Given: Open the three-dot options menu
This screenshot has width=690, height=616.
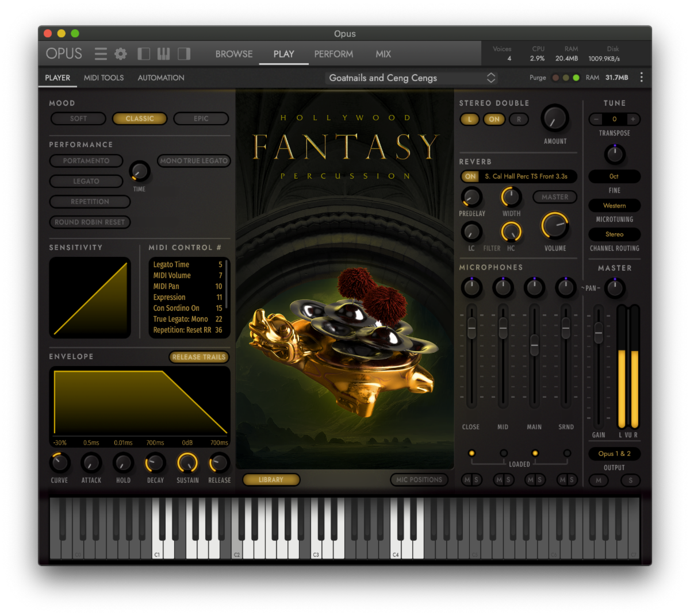Looking at the screenshot, I should [x=642, y=78].
